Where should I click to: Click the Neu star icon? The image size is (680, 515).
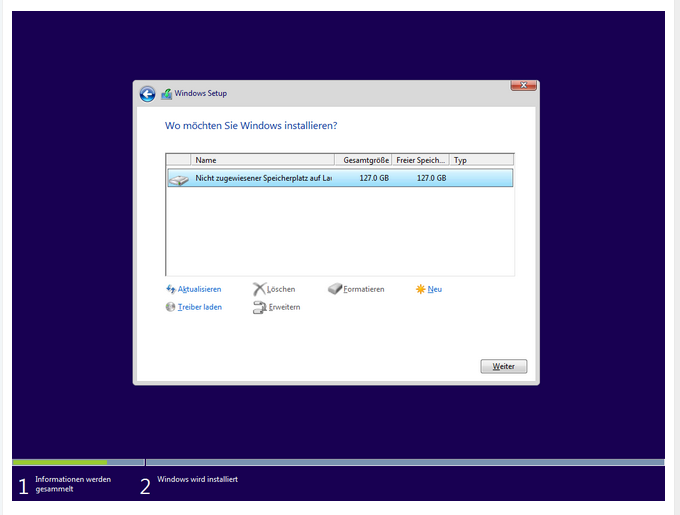click(x=421, y=289)
